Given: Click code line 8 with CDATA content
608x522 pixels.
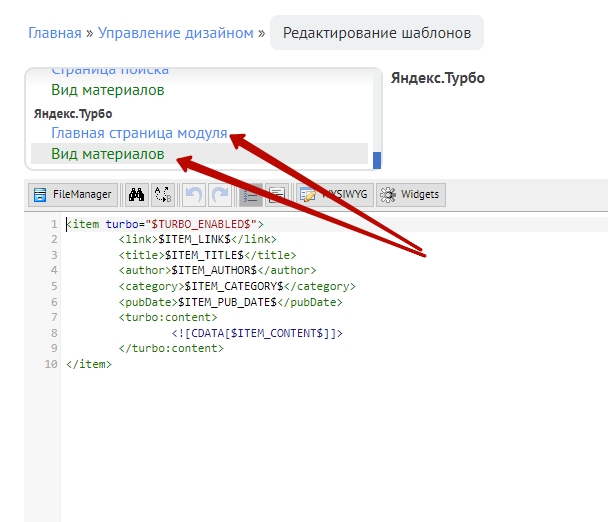Looking at the screenshot, I should (x=257, y=331).
